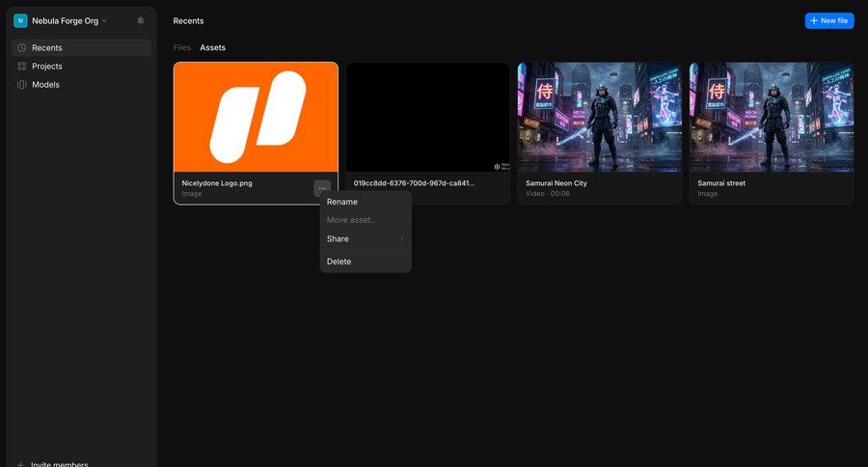Switch to the Assets tab
Image resolution: width=868 pixels, height=467 pixels.
coord(212,47)
